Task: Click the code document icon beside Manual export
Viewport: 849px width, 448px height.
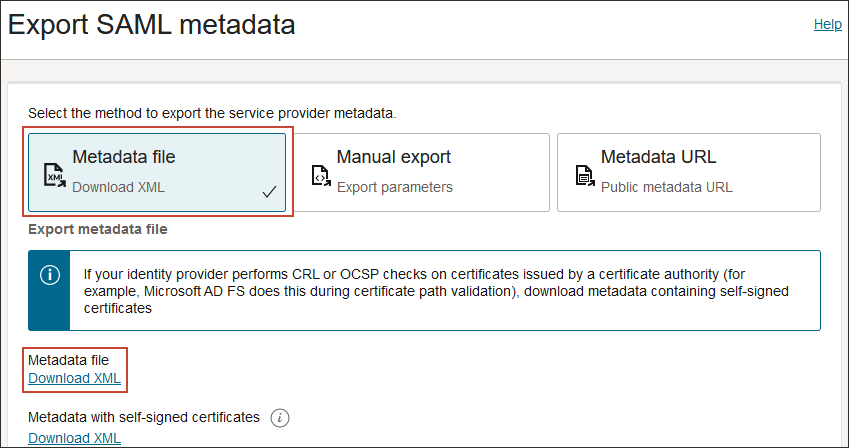Action: point(321,176)
